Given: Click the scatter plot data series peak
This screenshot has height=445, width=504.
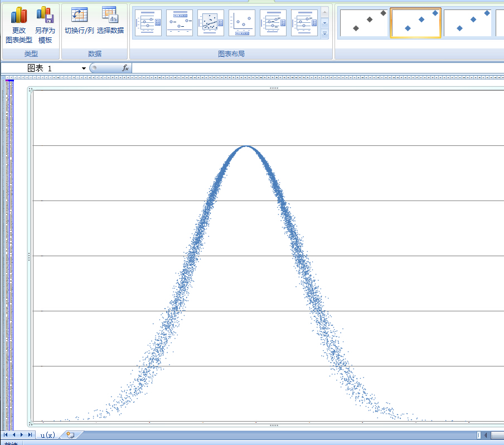Looking at the screenshot, I should [246, 146].
